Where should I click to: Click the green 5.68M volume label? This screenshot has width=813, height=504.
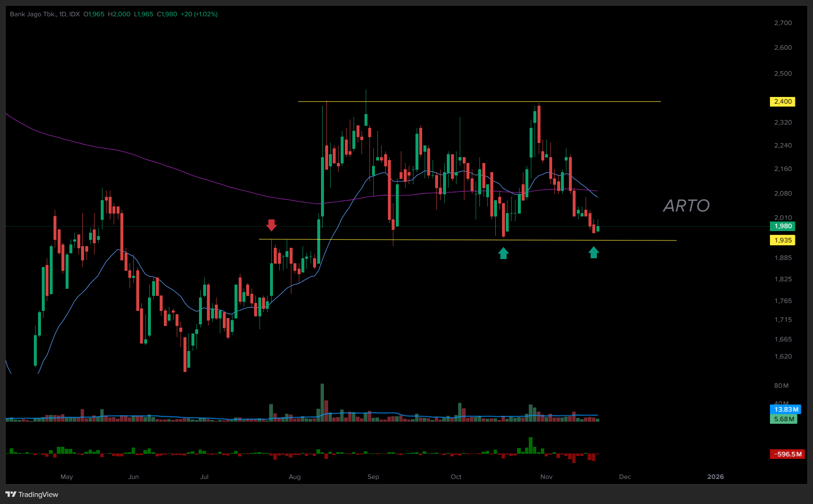pos(783,419)
